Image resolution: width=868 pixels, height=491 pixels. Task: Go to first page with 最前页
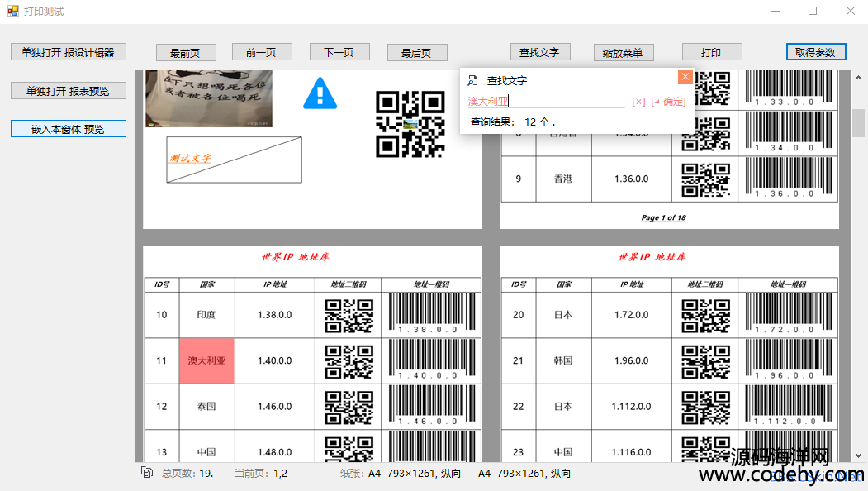tap(186, 53)
